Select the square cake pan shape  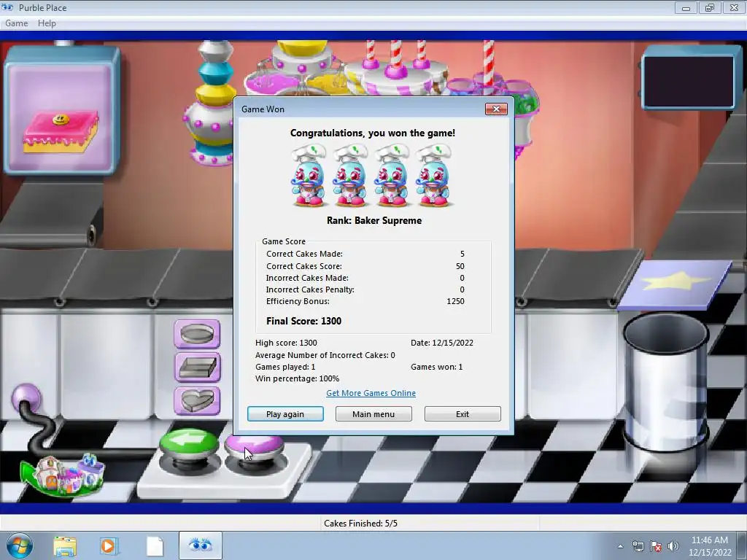click(197, 367)
